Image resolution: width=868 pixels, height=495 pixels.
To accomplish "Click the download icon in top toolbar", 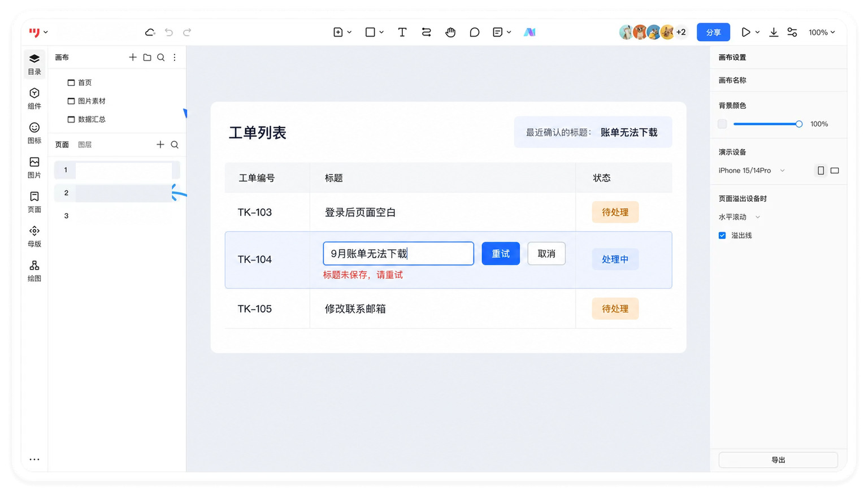I will [774, 32].
